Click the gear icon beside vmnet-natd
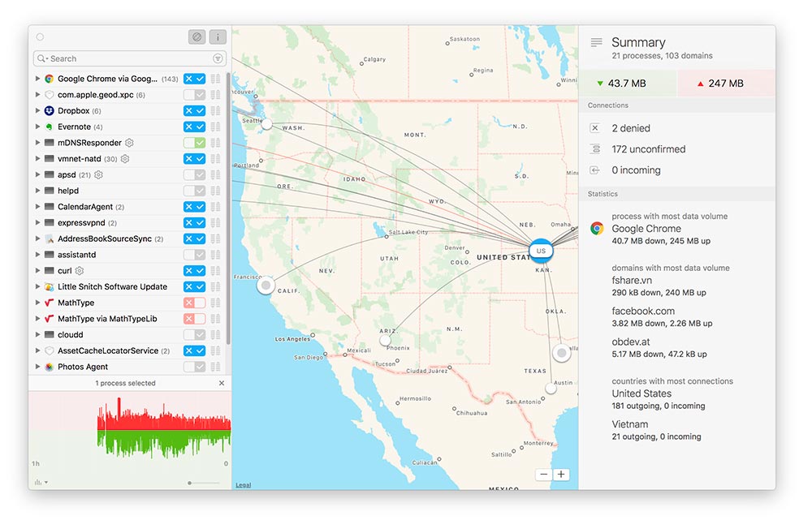The image size is (812, 520). (125, 159)
